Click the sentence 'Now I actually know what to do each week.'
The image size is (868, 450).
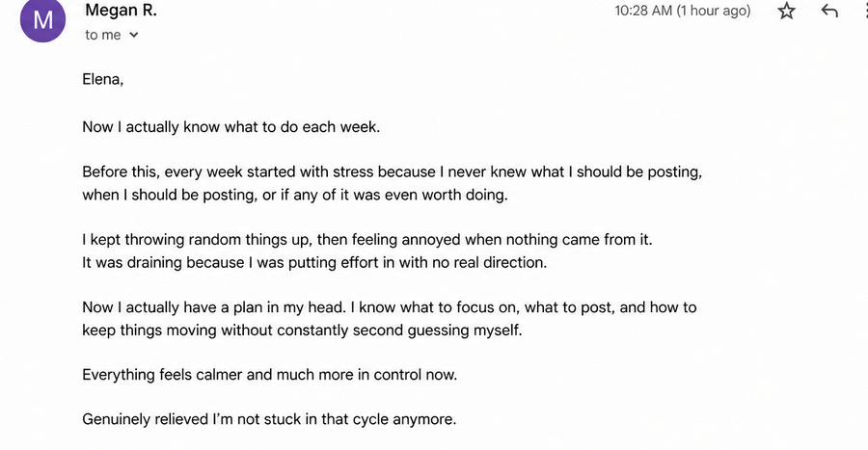pos(231,127)
